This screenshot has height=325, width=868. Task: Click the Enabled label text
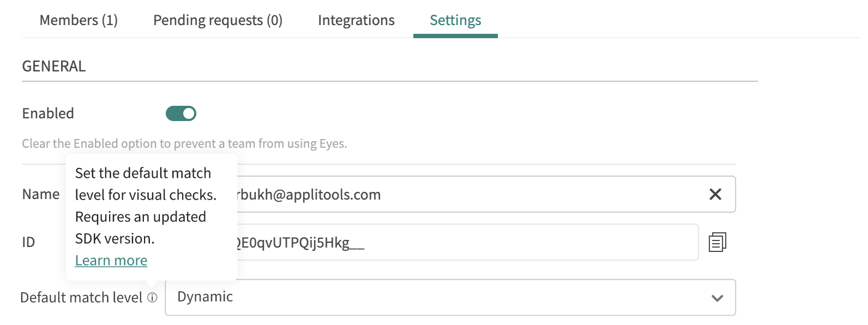pyautogui.click(x=48, y=113)
